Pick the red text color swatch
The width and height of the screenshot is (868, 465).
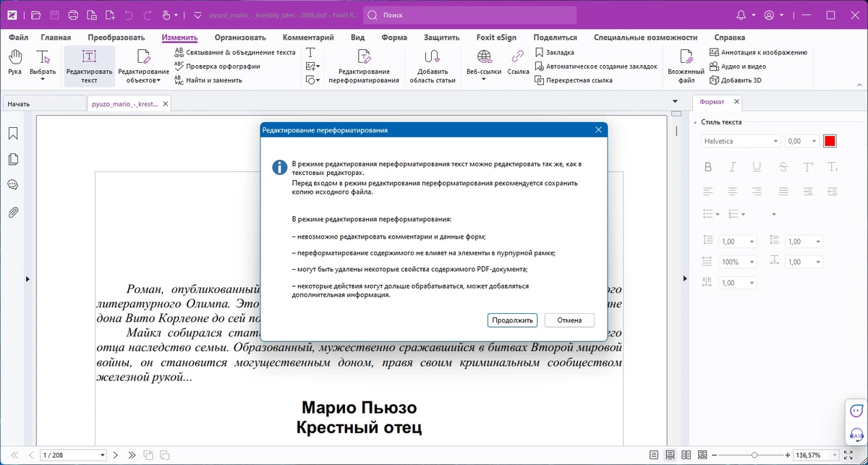(x=830, y=141)
